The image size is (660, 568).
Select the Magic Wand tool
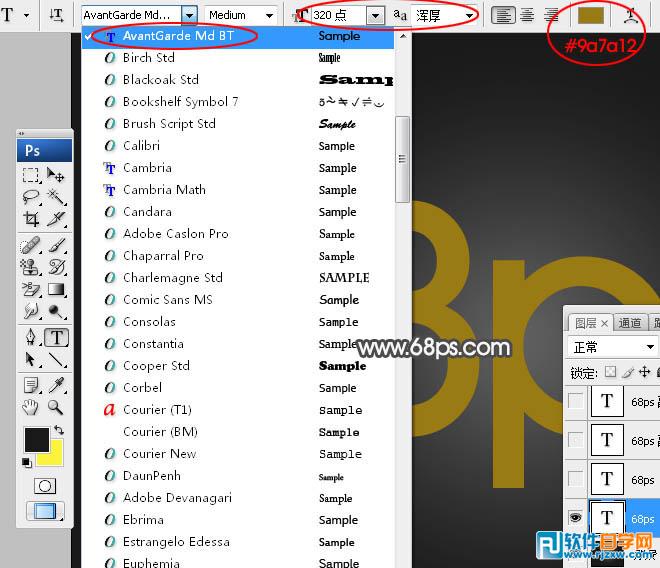(56, 197)
